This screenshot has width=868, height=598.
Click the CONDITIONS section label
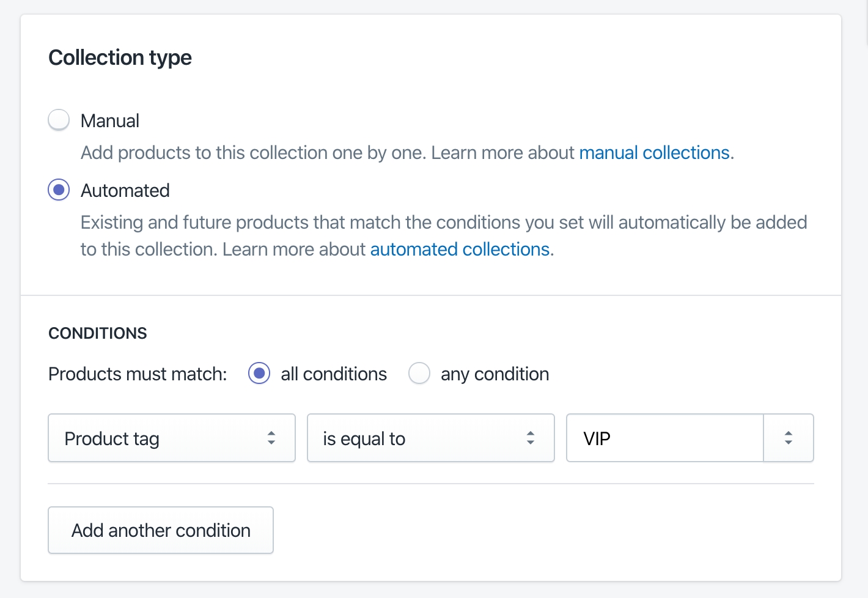98,333
